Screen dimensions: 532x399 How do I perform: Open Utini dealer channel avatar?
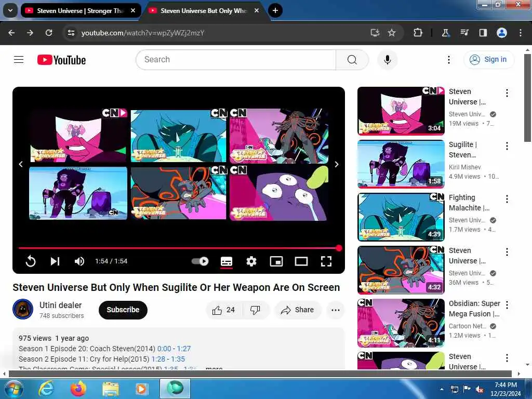point(23,309)
